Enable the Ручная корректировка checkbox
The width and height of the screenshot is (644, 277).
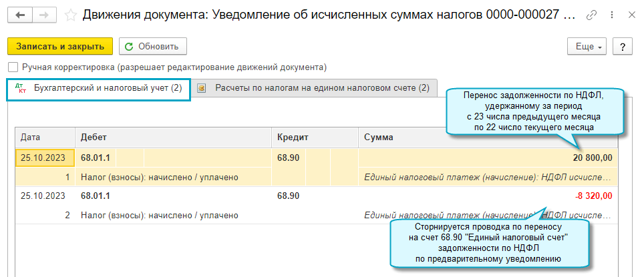pos(13,67)
